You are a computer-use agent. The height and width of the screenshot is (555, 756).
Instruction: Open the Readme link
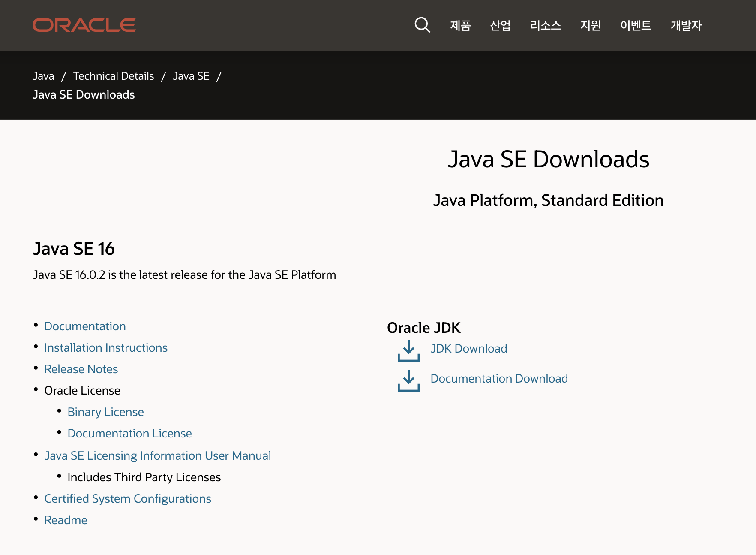click(x=66, y=520)
